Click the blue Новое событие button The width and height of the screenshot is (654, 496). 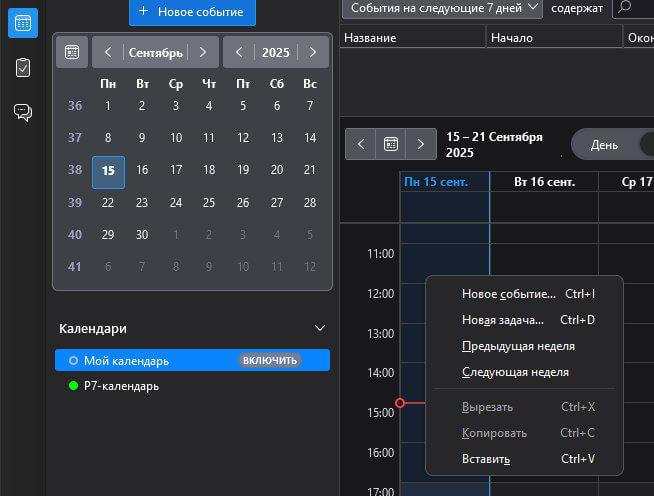tap(192, 12)
